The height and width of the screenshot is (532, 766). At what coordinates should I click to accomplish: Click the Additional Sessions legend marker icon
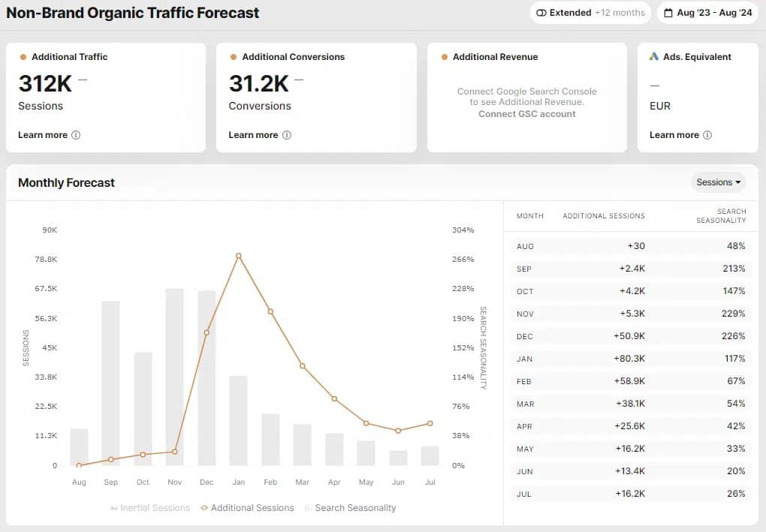pos(204,509)
